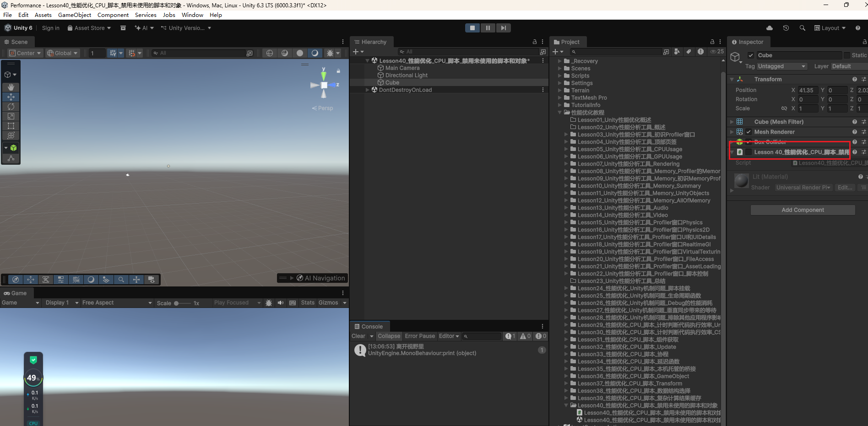Open the GameObject menu
The image size is (868, 426).
click(75, 15)
